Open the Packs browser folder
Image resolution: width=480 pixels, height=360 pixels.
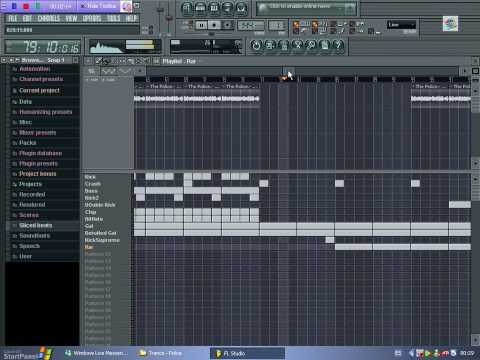pos(28,143)
